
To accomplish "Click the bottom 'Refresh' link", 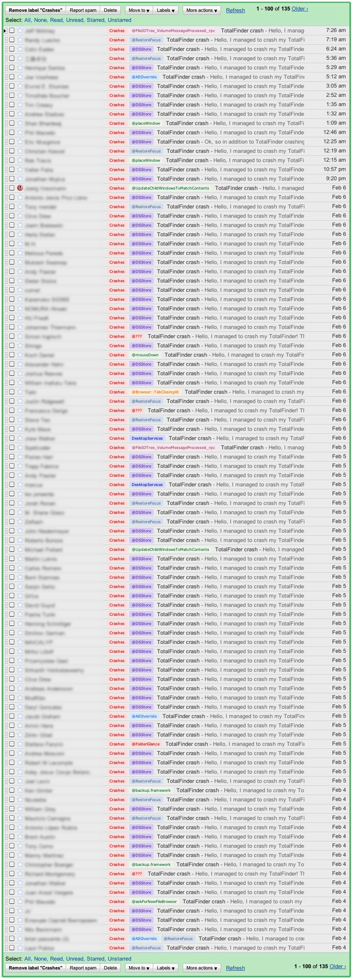I will point(235,968).
